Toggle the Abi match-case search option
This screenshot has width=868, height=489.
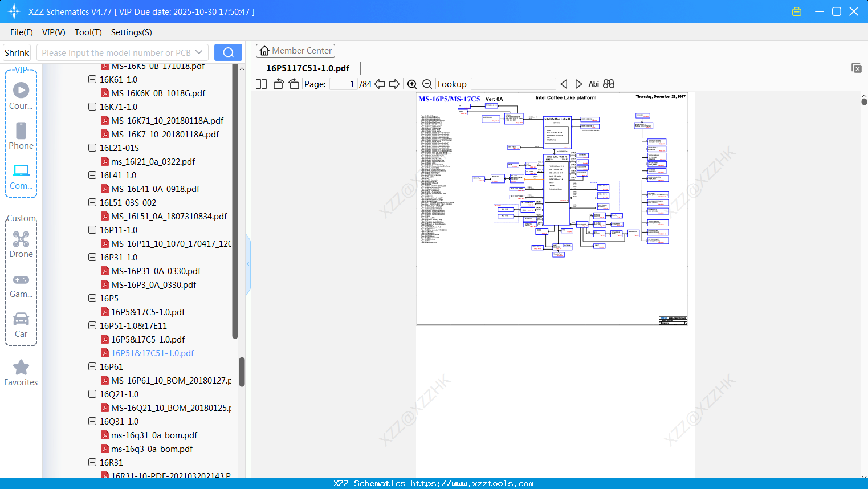coord(593,84)
